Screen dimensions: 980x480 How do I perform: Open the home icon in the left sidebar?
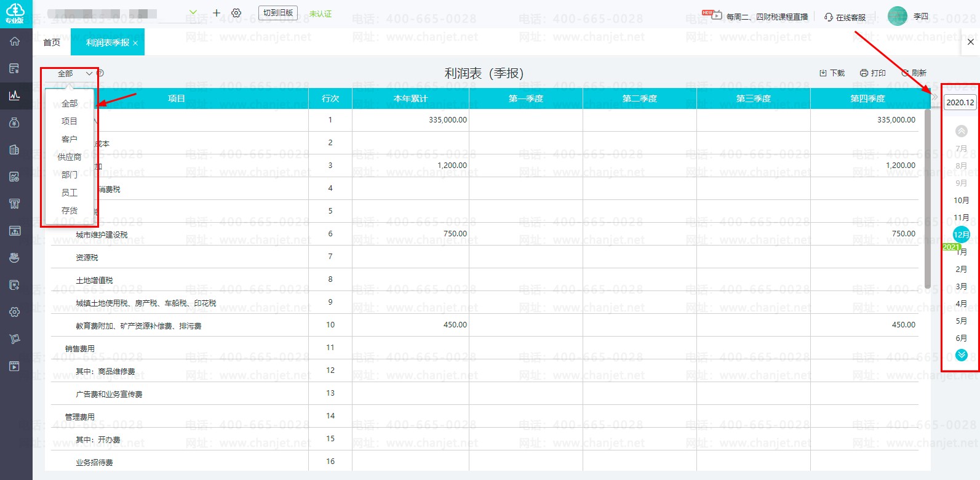15,41
